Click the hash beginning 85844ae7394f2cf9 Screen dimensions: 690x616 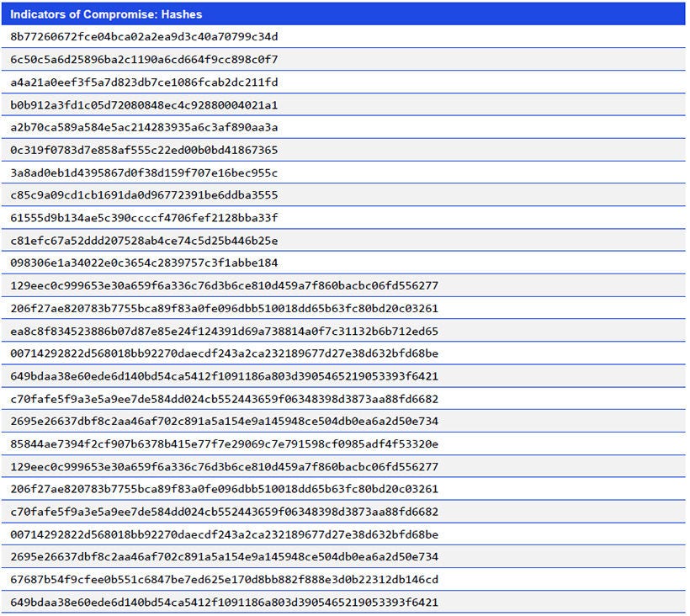225,444
